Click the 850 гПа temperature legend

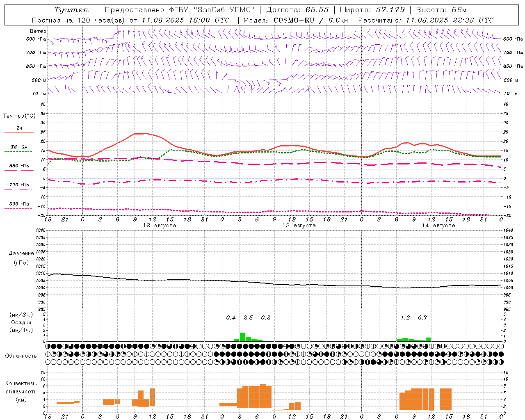coord(19,168)
